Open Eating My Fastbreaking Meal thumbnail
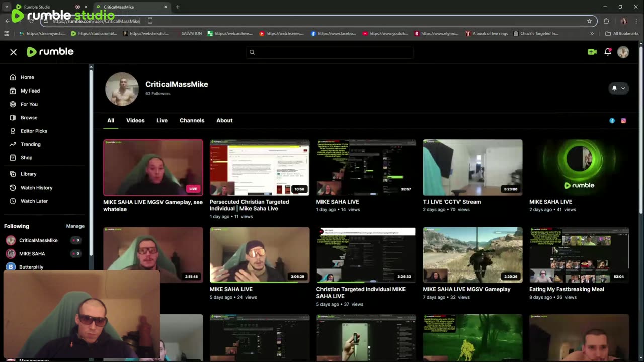The width and height of the screenshot is (644, 362). pyautogui.click(x=579, y=255)
